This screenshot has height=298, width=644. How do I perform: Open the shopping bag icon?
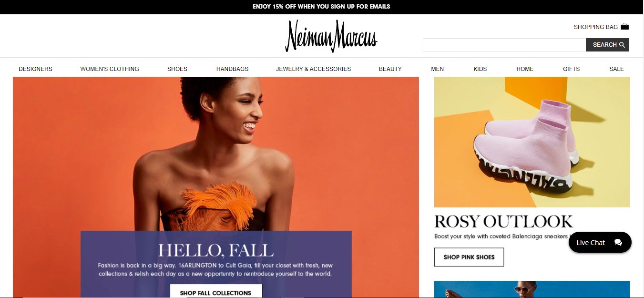click(624, 27)
